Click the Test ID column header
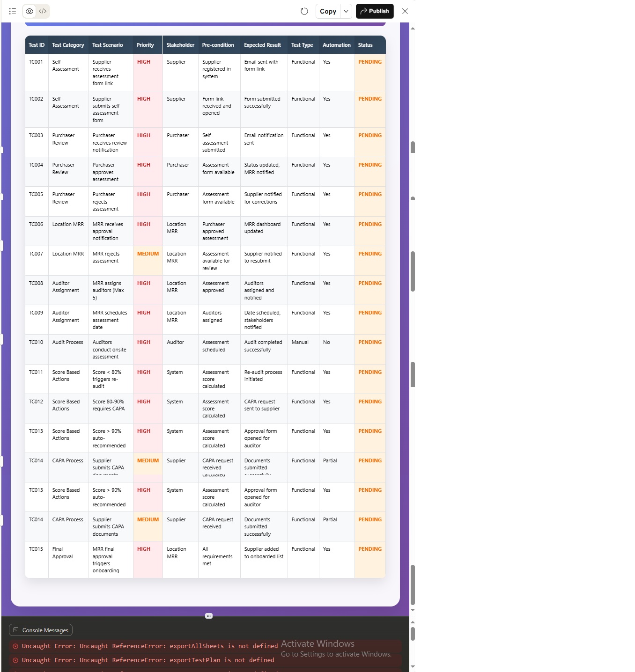The image size is (635, 672). coord(37,45)
